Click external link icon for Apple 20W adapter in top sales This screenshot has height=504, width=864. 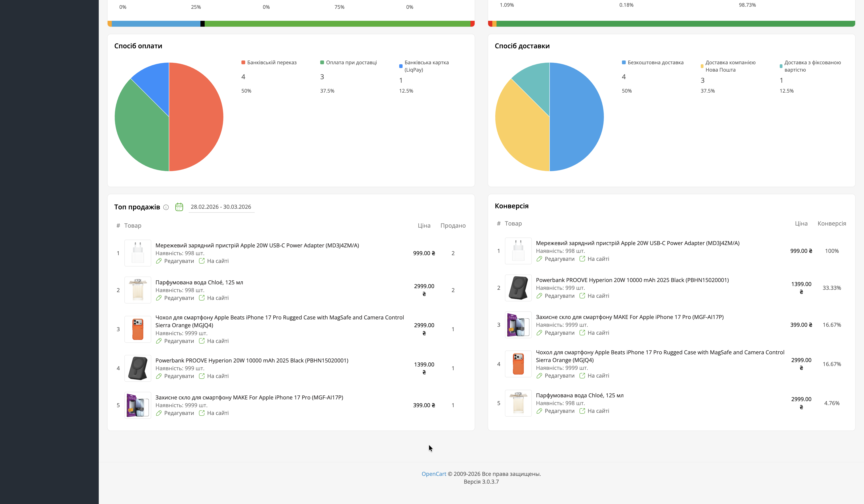(202, 261)
